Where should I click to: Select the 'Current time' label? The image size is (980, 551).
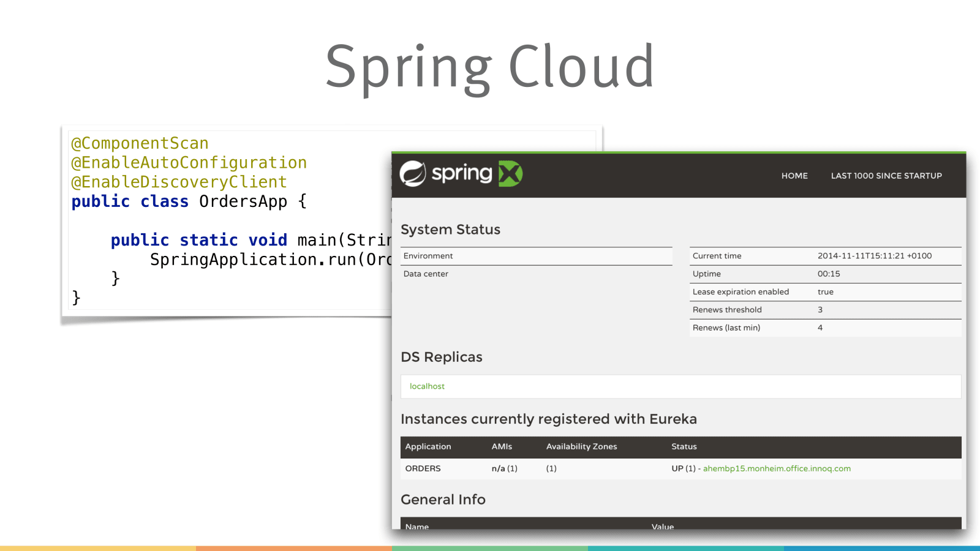click(x=717, y=256)
